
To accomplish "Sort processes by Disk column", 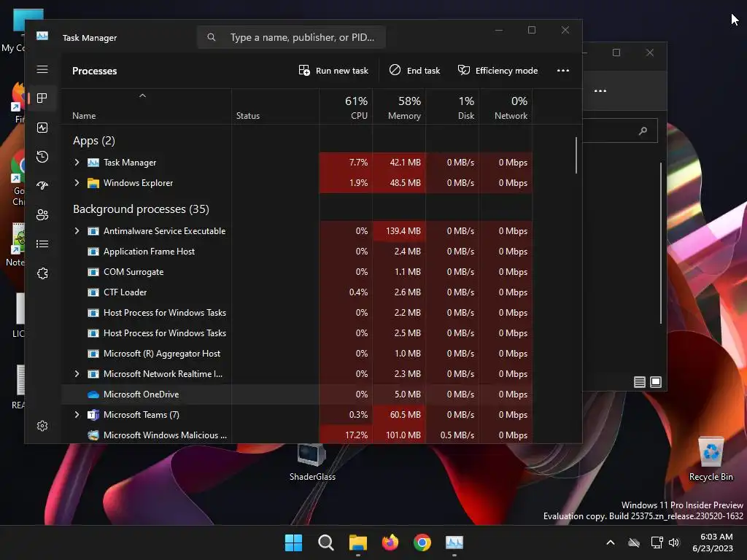I will click(x=452, y=108).
